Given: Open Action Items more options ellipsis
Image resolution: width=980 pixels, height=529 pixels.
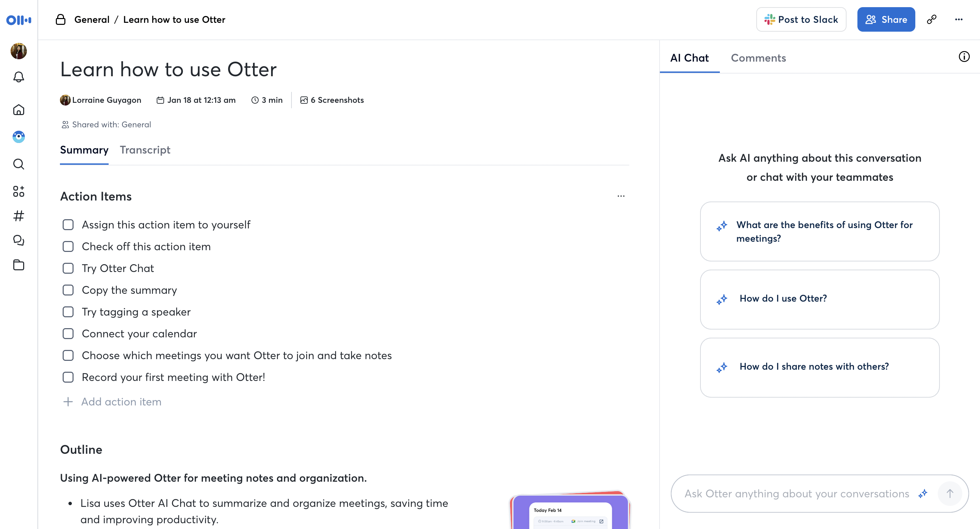Looking at the screenshot, I should pos(621,196).
